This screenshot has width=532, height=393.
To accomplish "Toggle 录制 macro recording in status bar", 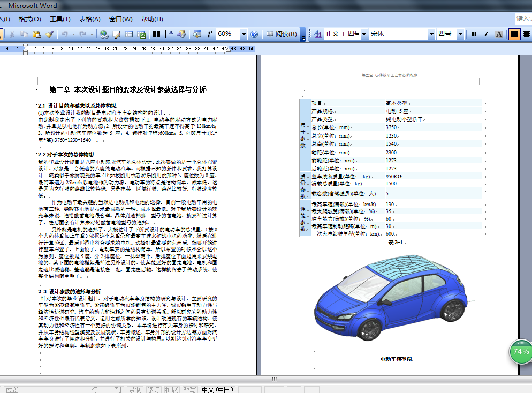I will point(135,390).
